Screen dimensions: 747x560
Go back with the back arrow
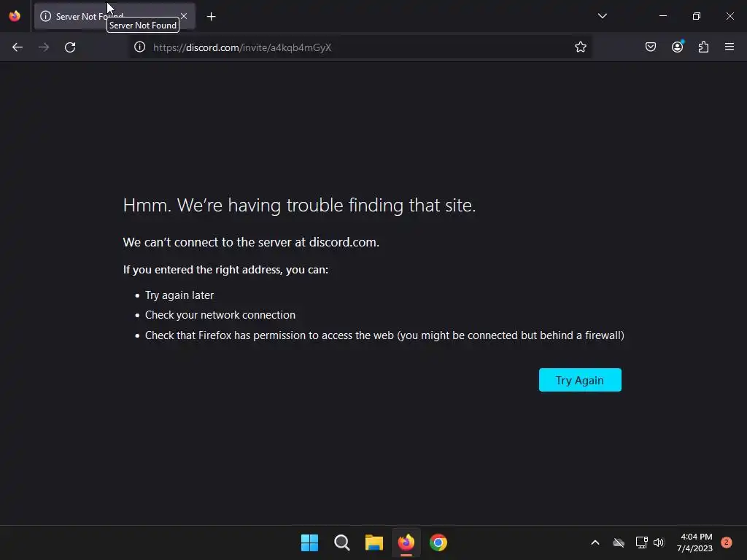(18, 47)
